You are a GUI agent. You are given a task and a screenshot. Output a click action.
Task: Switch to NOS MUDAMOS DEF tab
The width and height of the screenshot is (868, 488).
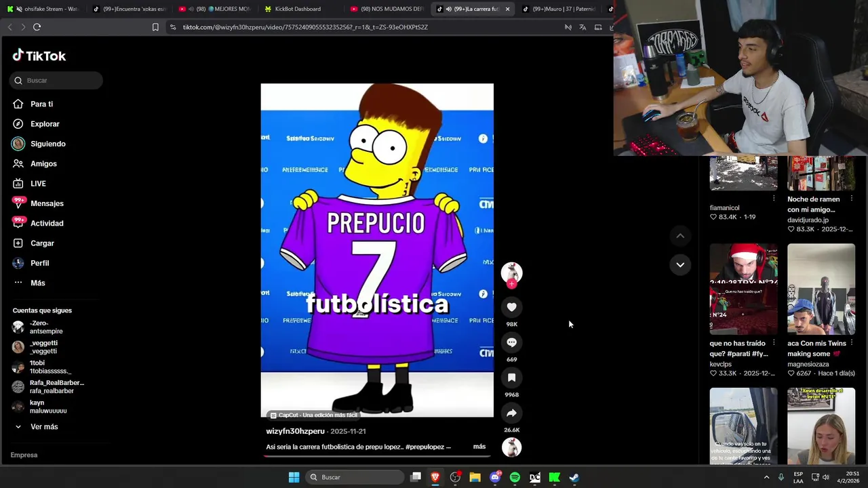click(x=387, y=9)
